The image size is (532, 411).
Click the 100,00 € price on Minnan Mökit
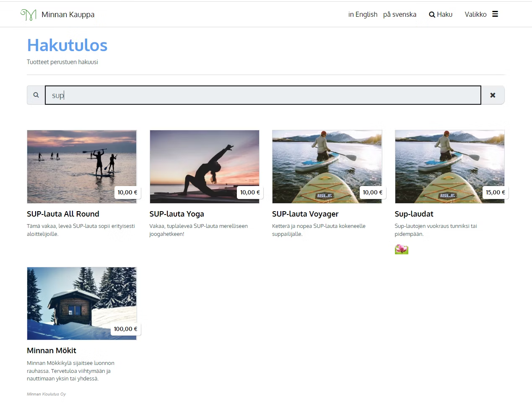126,329
